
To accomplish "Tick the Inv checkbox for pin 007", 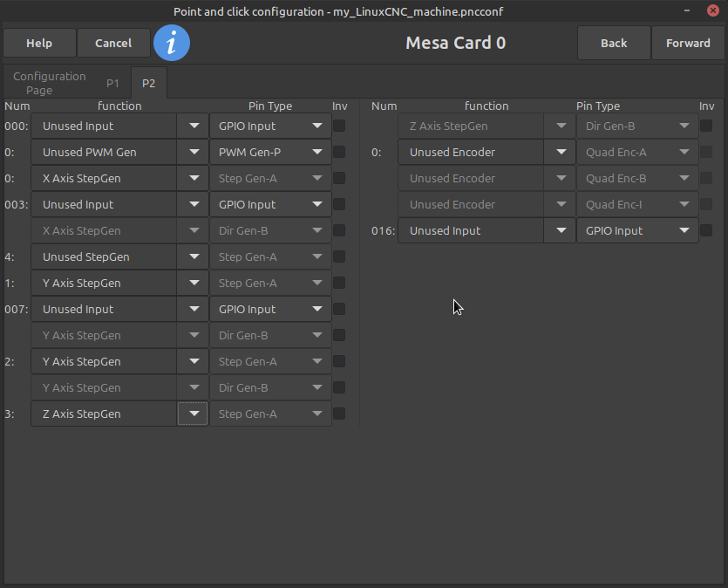I will coord(339,309).
